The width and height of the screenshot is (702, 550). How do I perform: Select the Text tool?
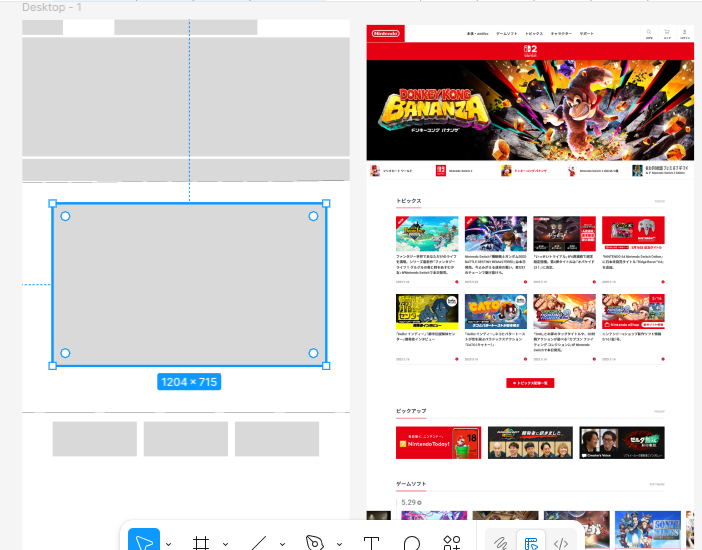click(371, 543)
